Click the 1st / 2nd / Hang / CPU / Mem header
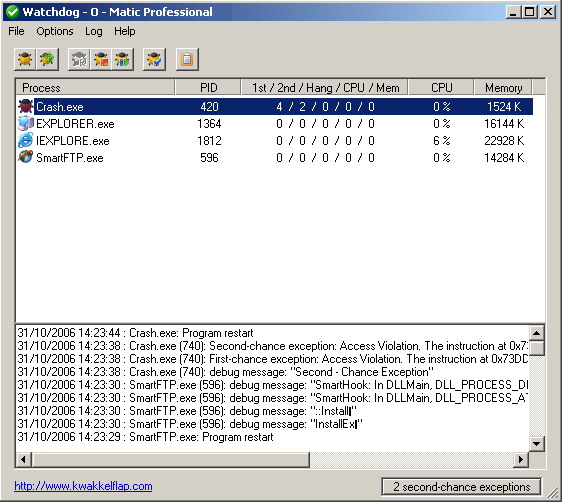Image resolution: width=562 pixels, height=502 pixels. tap(325, 87)
